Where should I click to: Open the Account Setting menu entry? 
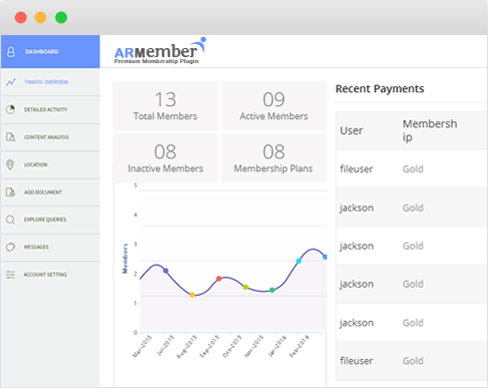(50, 275)
